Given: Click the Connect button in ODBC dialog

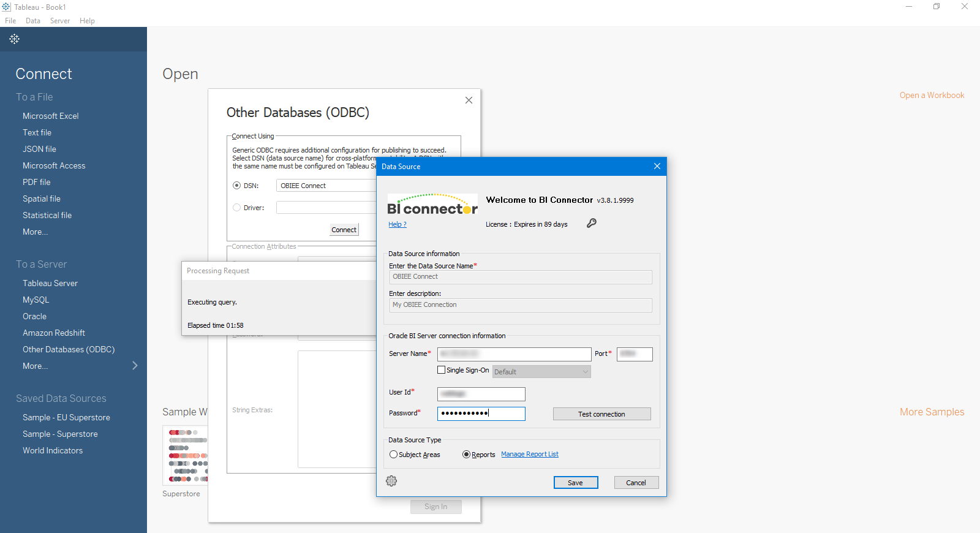Looking at the screenshot, I should (x=344, y=230).
